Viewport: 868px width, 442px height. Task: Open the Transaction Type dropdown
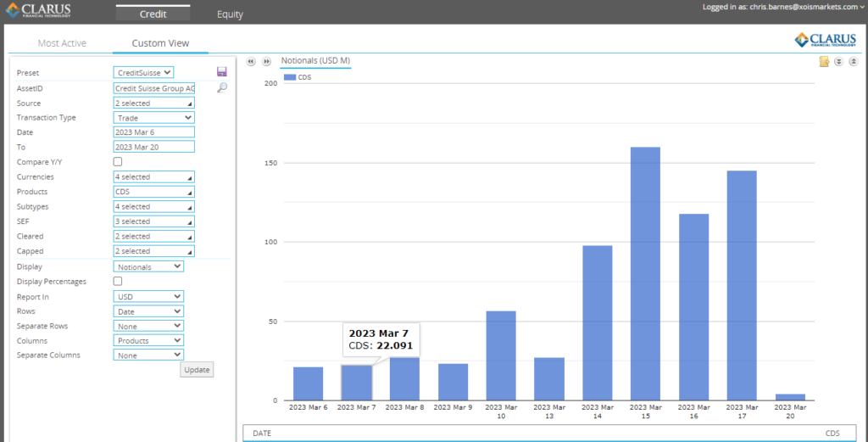pyautogui.click(x=154, y=117)
